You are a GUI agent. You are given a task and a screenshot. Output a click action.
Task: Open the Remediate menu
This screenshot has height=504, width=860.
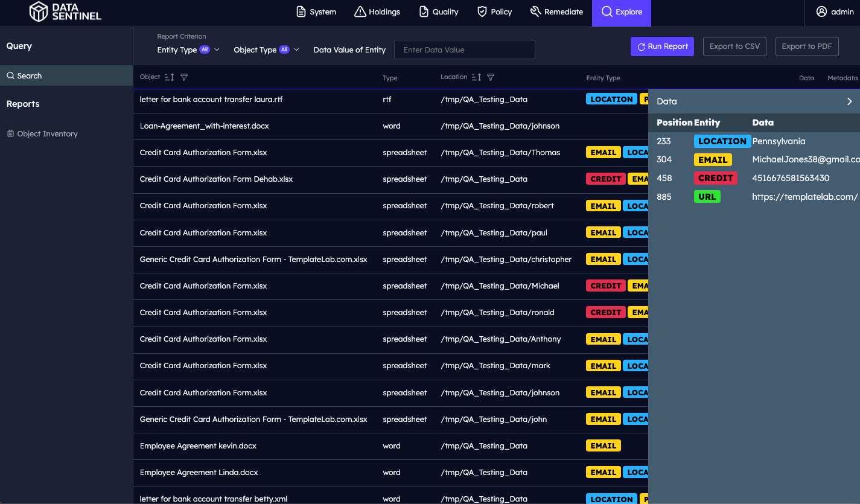[x=556, y=12]
